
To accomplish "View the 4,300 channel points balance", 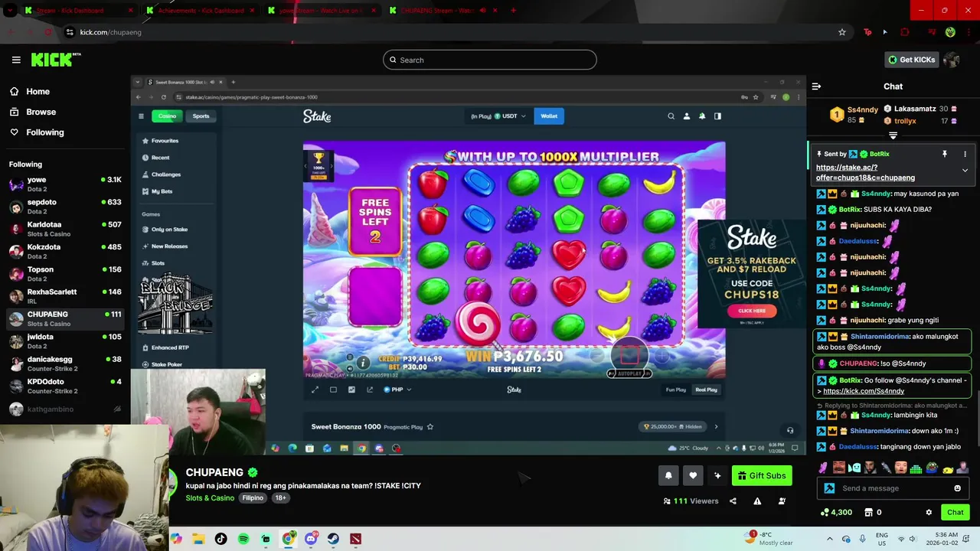I will 836,512.
